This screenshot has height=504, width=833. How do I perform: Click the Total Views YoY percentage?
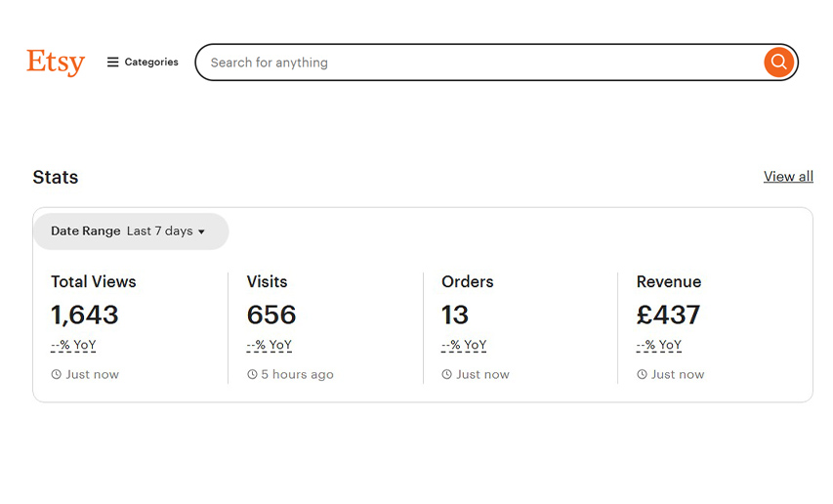[x=73, y=345]
